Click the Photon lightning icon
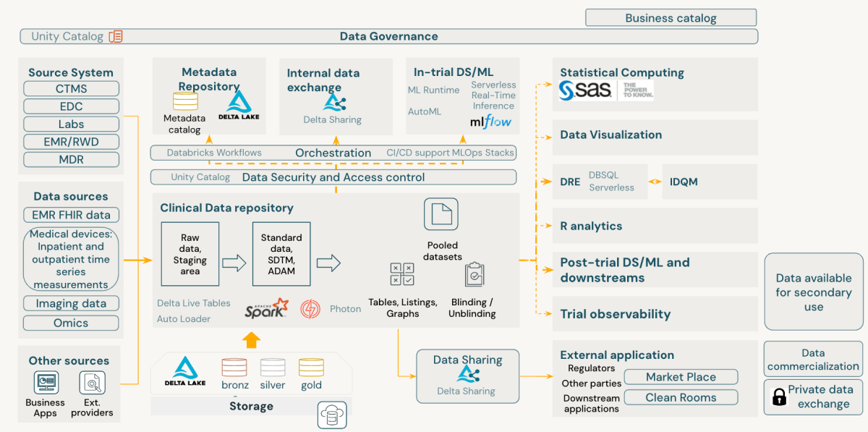This screenshot has width=868, height=432. click(x=310, y=309)
